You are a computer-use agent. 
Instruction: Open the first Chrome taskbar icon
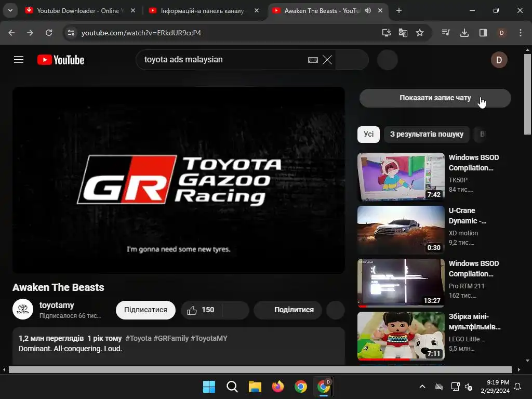click(301, 387)
